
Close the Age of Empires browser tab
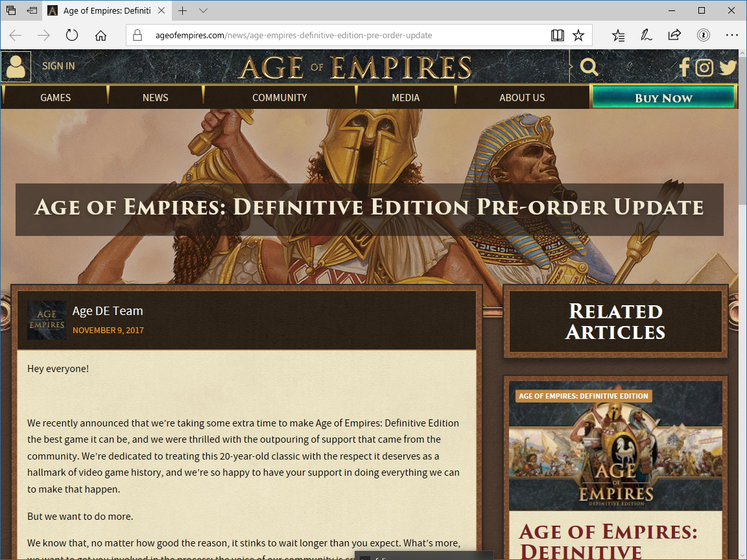click(161, 10)
